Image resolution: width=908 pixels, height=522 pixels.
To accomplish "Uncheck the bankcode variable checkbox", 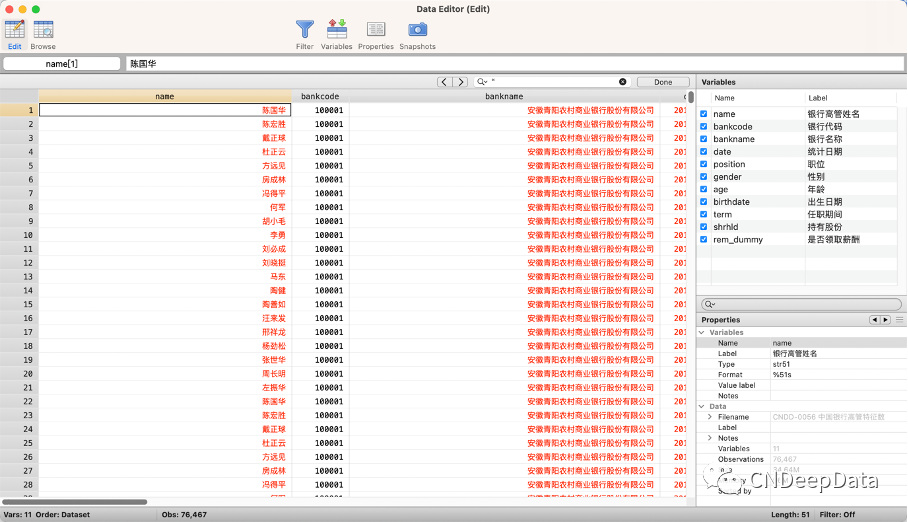I will pos(704,126).
